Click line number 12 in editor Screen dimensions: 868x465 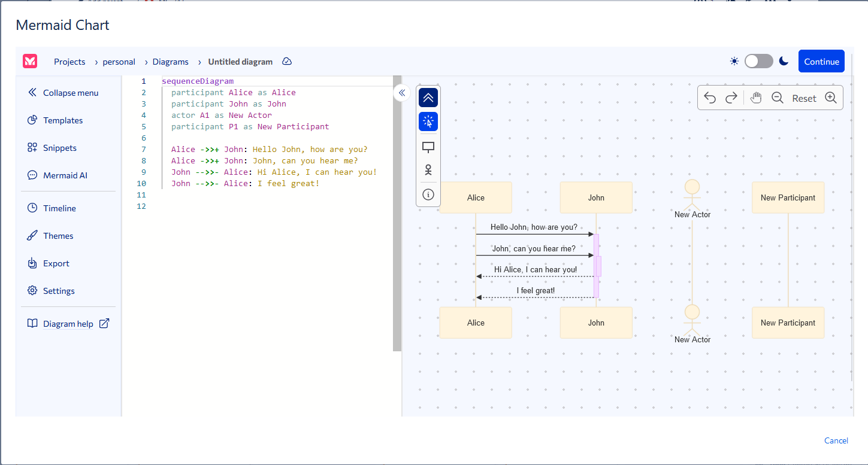coord(141,206)
